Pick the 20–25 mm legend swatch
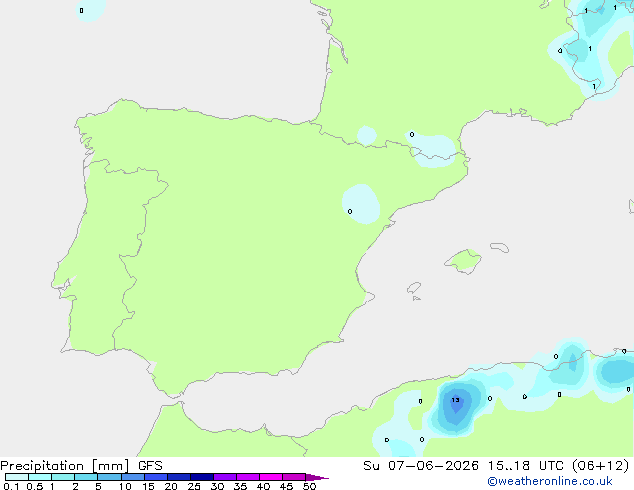Viewport: 634px width, 490px height. point(179,477)
